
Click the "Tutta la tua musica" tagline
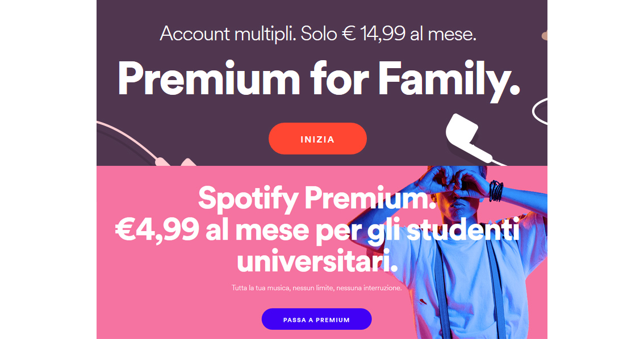pos(261,288)
